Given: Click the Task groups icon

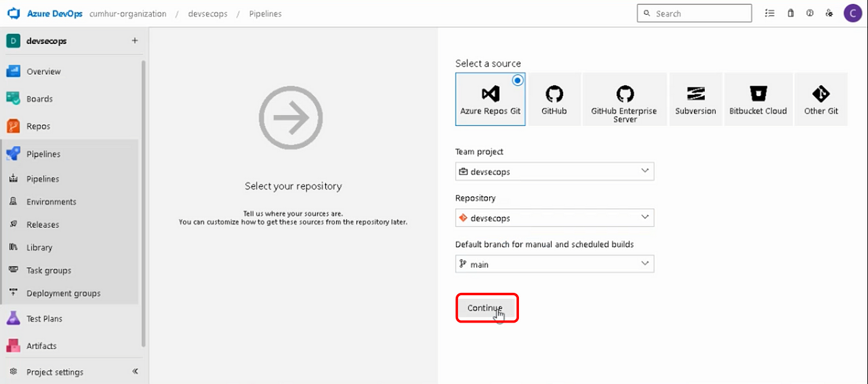Looking at the screenshot, I should [13, 270].
